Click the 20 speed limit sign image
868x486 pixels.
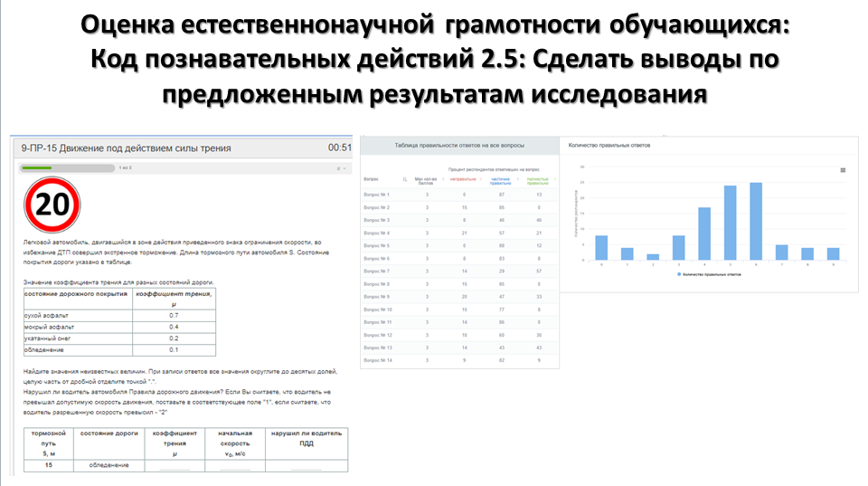pos(52,205)
